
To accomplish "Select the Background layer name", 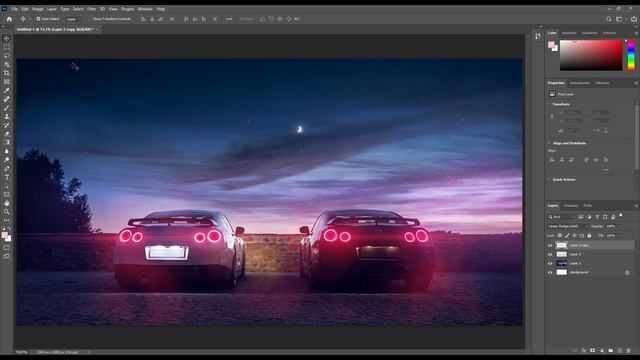I will (x=579, y=272).
